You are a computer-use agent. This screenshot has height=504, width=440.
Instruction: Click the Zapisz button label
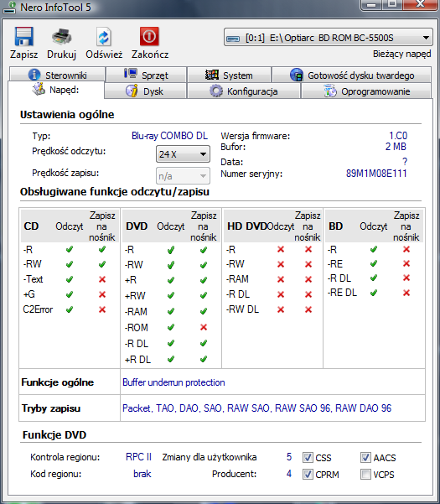[23, 55]
